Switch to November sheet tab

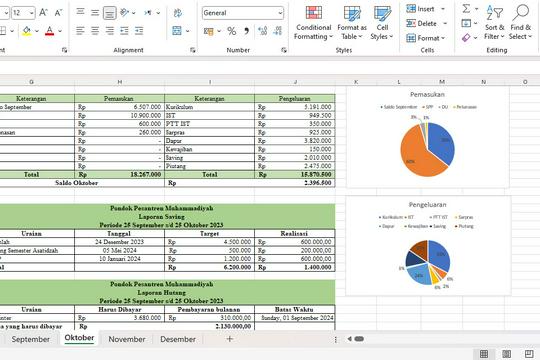[x=127, y=339]
